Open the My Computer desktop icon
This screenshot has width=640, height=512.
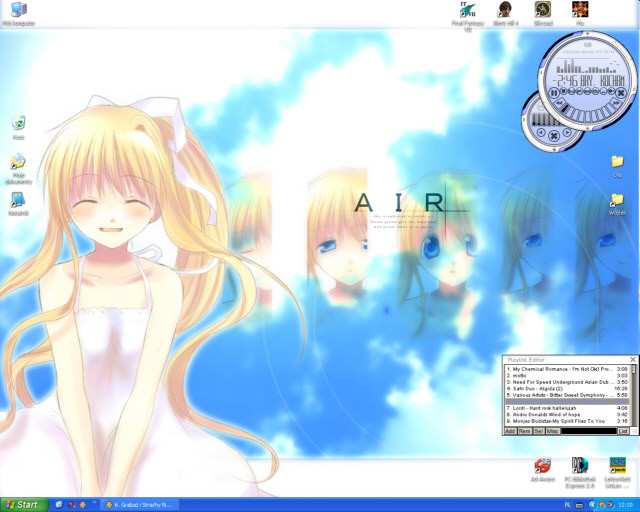(18, 13)
